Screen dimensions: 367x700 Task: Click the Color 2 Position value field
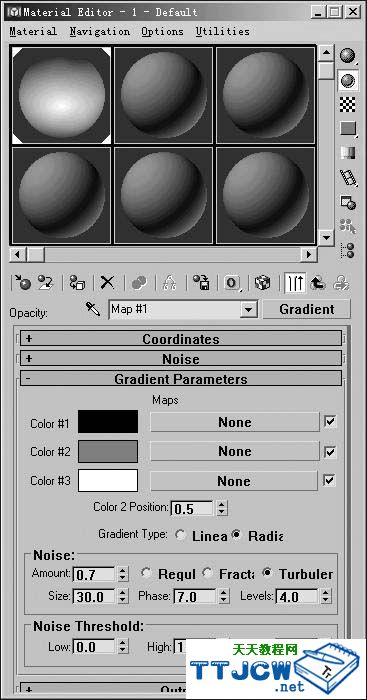click(193, 508)
